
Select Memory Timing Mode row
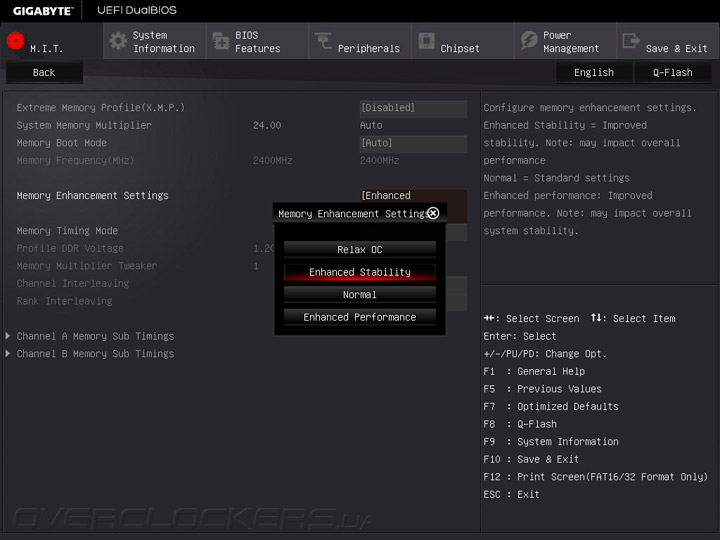[x=67, y=231]
